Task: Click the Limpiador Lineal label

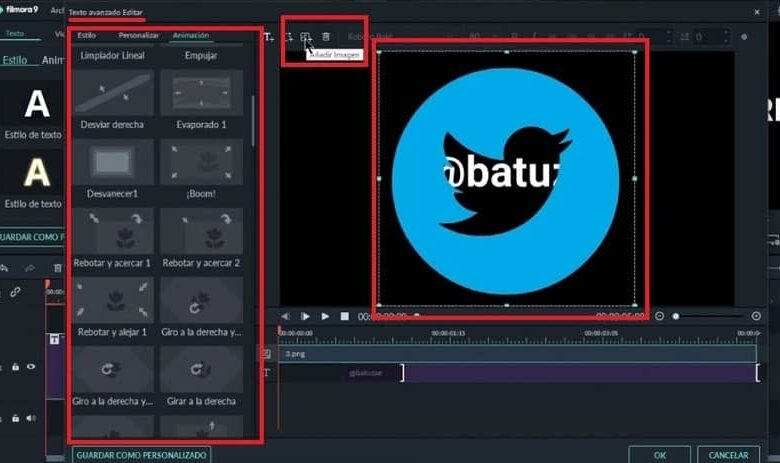Action: coord(112,56)
